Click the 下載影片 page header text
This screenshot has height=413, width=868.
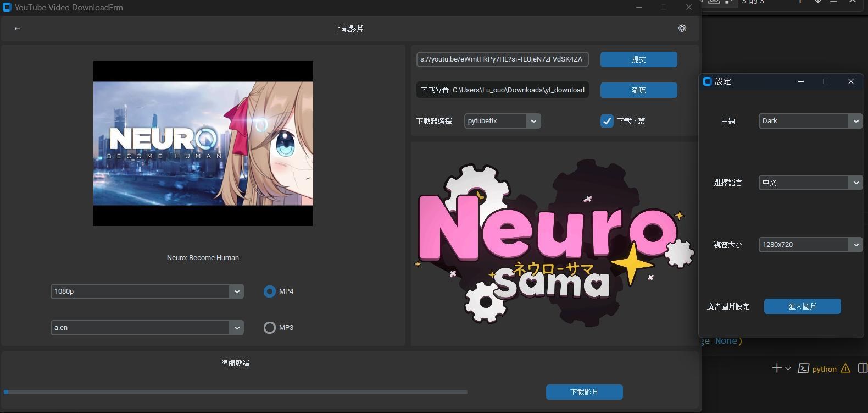(349, 29)
